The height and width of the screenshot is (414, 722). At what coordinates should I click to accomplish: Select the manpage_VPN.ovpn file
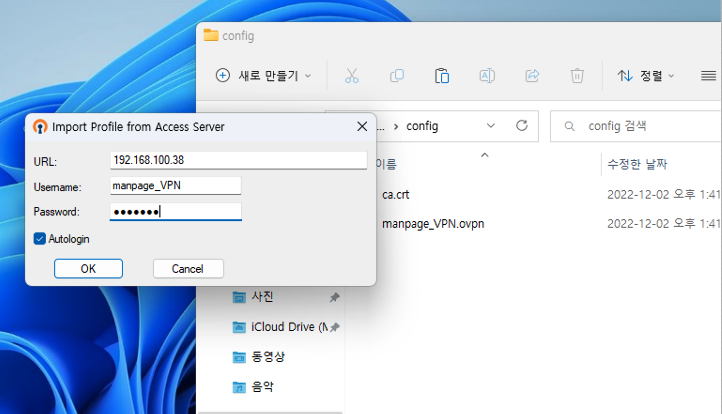[433, 224]
